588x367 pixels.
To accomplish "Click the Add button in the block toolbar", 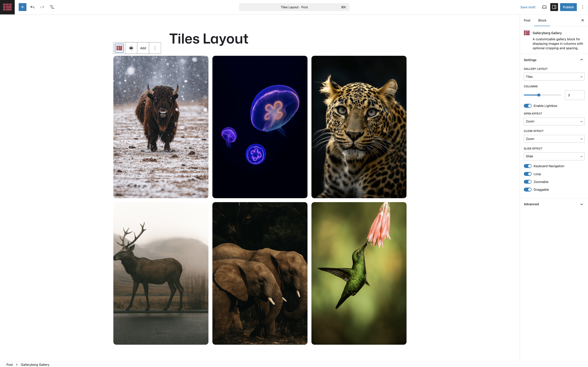I will click(x=143, y=48).
